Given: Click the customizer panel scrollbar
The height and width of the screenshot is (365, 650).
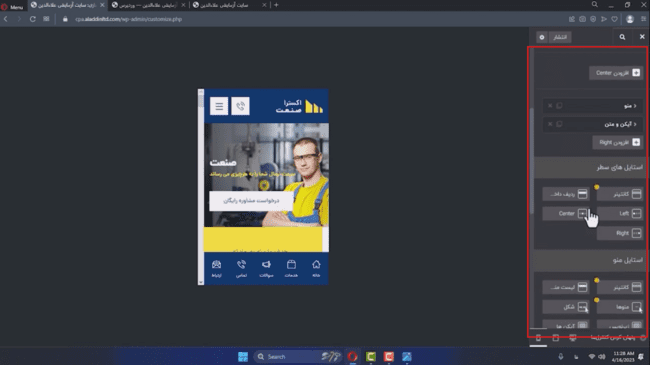Looking at the screenshot, I should pos(532,161).
